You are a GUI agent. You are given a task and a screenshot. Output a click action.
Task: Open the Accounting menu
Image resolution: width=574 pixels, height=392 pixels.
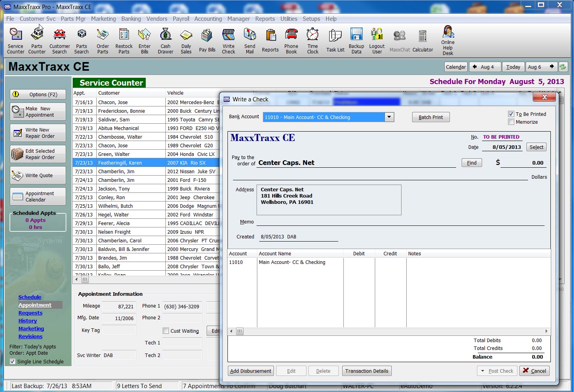pyautogui.click(x=208, y=18)
